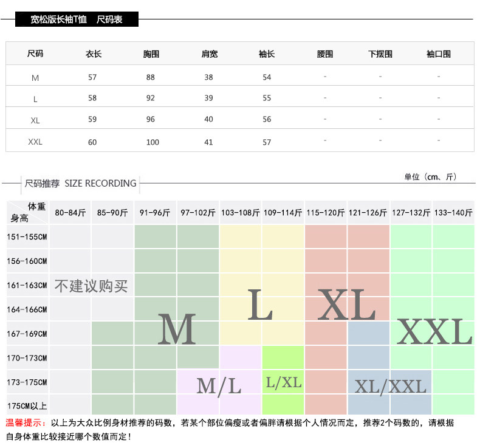Click the 袖口围 column header
The image size is (480, 448).
click(439, 54)
